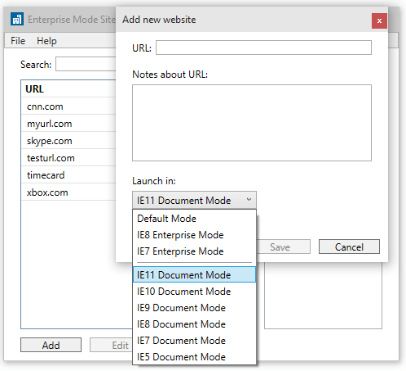406x371 pixels.
Task: Focus the URL text field
Action: coord(264,48)
